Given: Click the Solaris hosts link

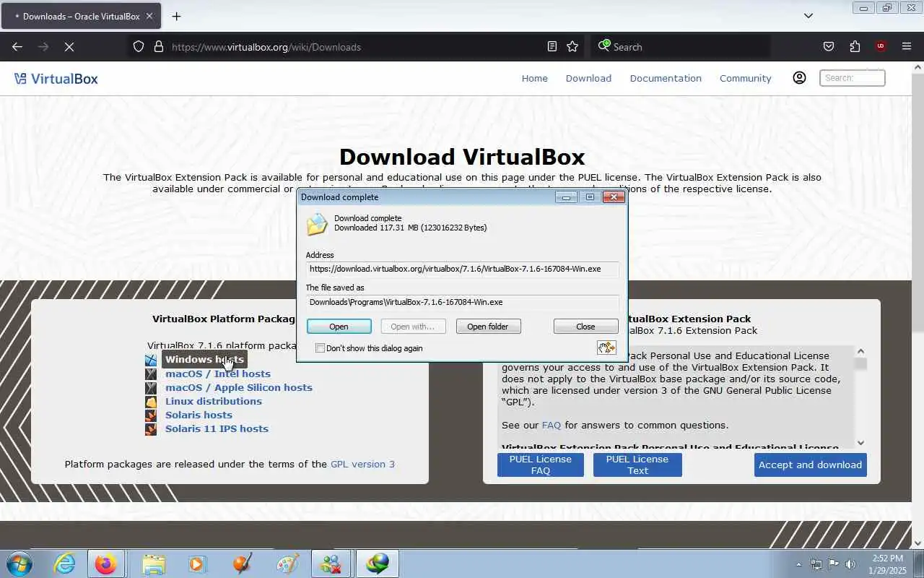Looking at the screenshot, I should coord(199,415).
